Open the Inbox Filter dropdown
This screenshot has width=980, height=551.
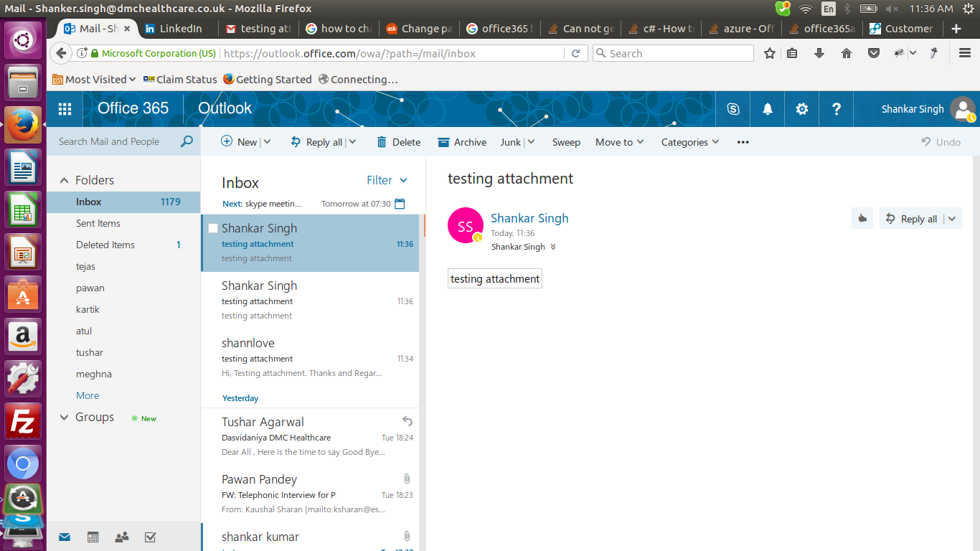(x=387, y=181)
